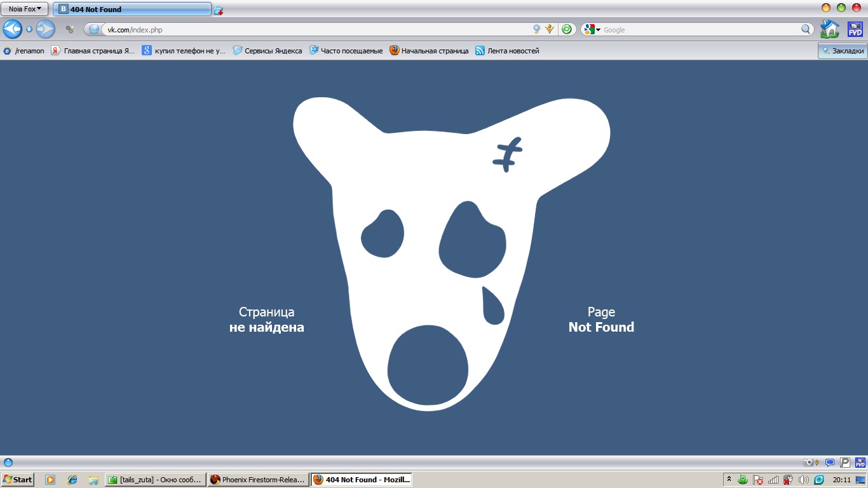Viewport: 868px width, 488px height.
Task: Open the /renamon bookmark
Action: pos(24,51)
